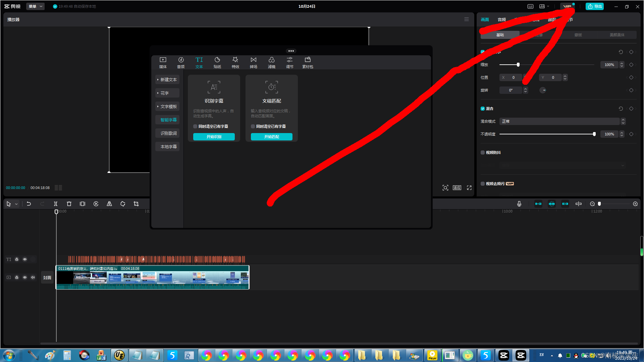The image size is (644, 362).
Task: Enable the 视频防抖 checkbox
Action: [x=483, y=153]
